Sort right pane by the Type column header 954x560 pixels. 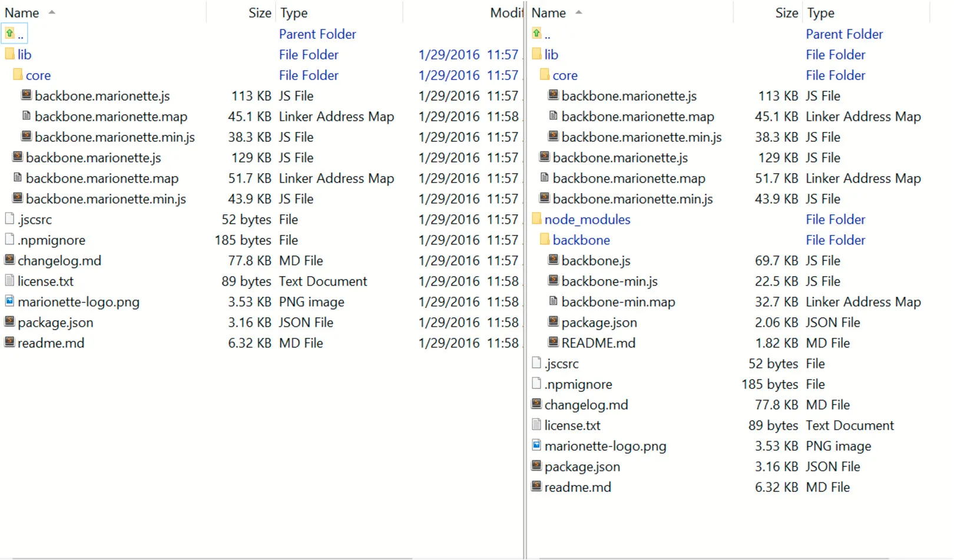point(821,12)
